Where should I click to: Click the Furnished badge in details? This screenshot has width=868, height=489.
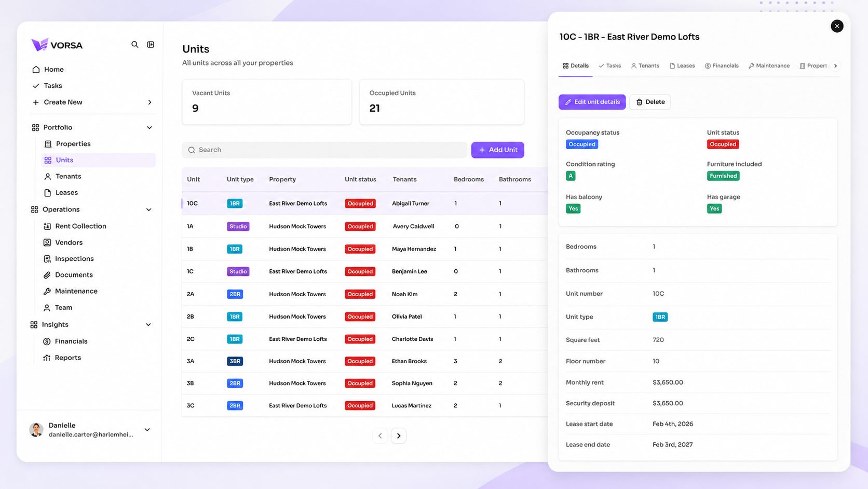pyautogui.click(x=723, y=176)
